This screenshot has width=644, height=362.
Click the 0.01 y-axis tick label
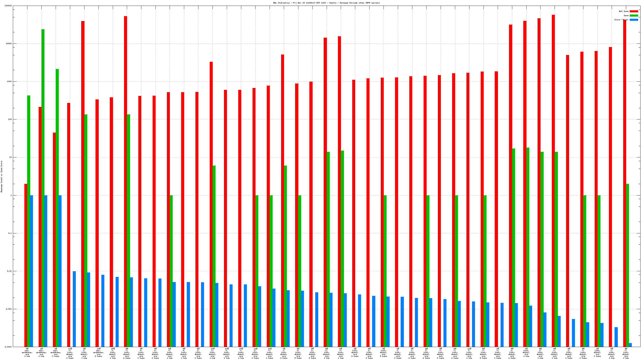coord(10,271)
